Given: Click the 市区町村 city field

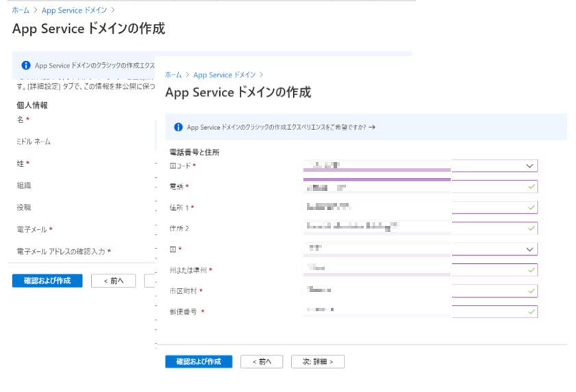Looking at the screenshot, I should coord(421,291).
